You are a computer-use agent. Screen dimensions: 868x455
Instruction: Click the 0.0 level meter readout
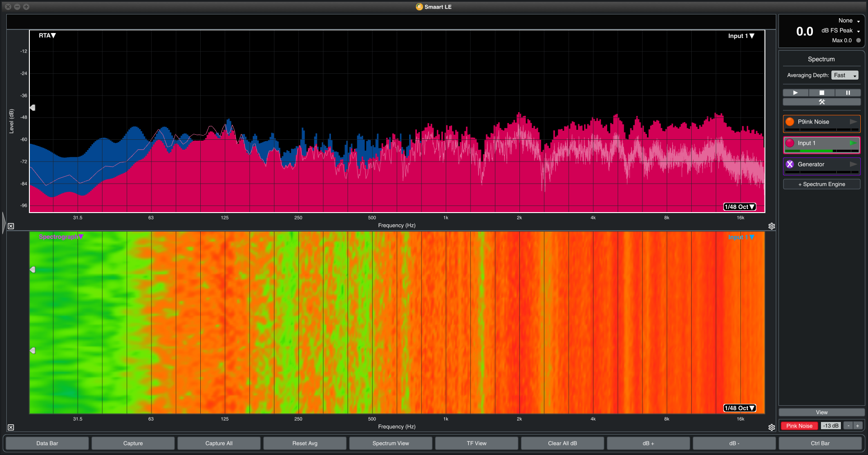tap(804, 31)
